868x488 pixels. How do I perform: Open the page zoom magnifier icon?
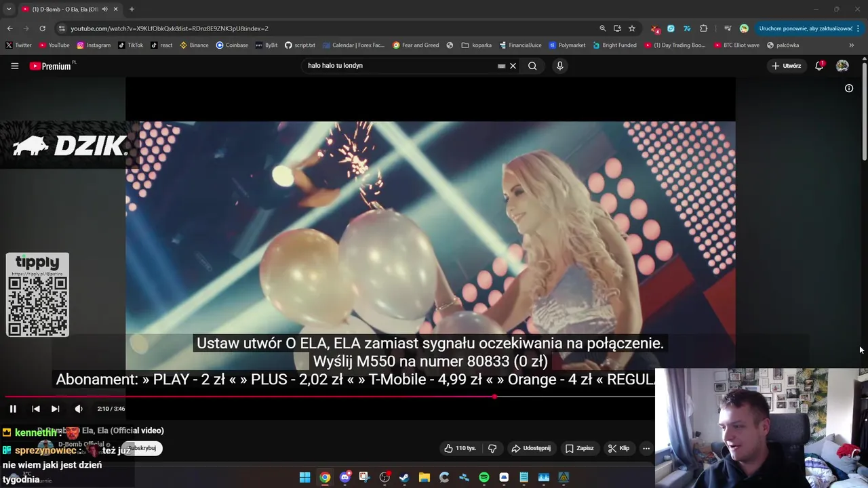pyautogui.click(x=602, y=28)
